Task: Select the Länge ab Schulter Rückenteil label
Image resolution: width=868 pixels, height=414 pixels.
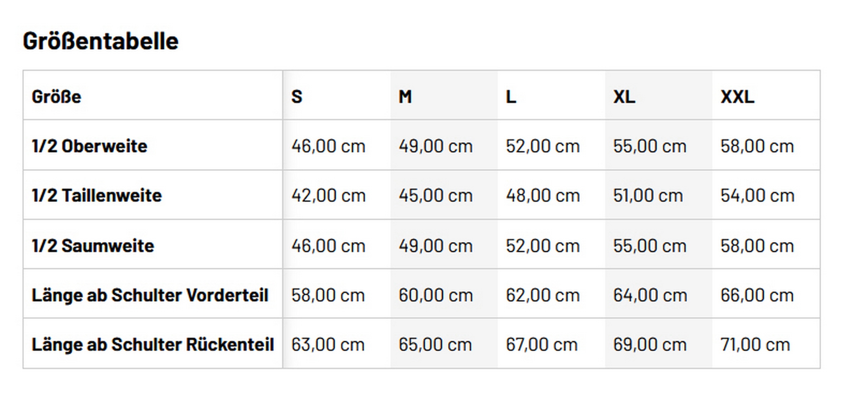Action: pos(153,344)
